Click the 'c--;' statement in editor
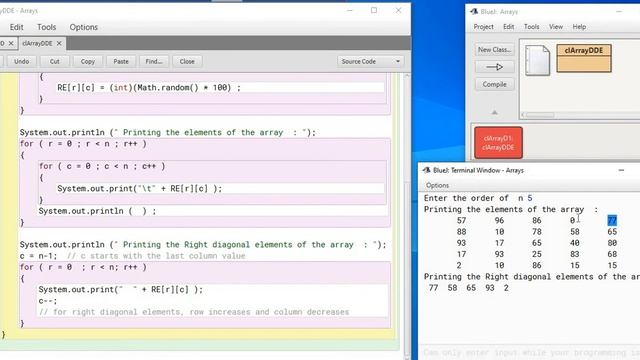Screen dimensions: 640x360 [x=48, y=301]
